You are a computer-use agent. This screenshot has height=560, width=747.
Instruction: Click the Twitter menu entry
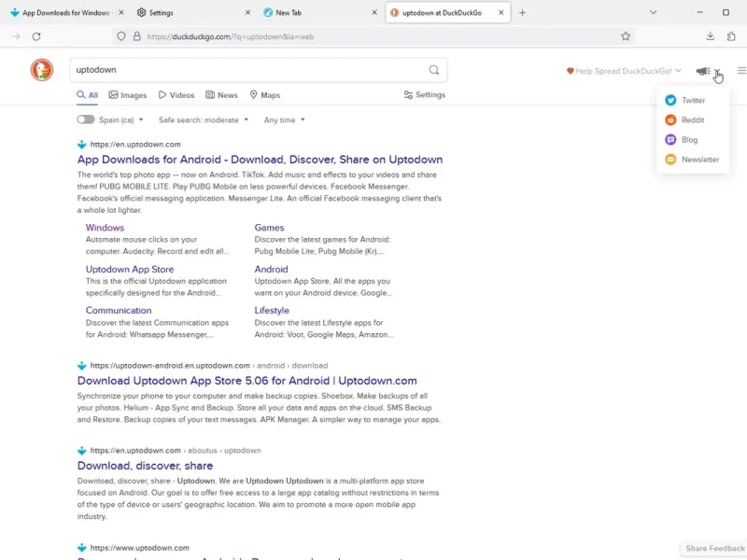point(693,100)
